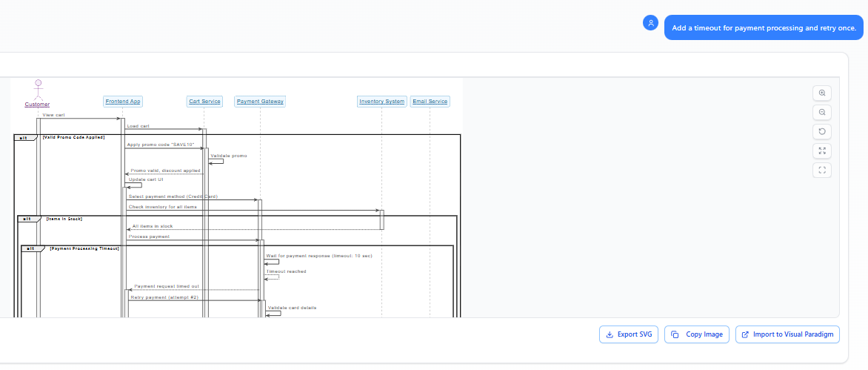The image size is (868, 370).
Task: Select the Frontend App lifeline header
Action: (x=122, y=102)
